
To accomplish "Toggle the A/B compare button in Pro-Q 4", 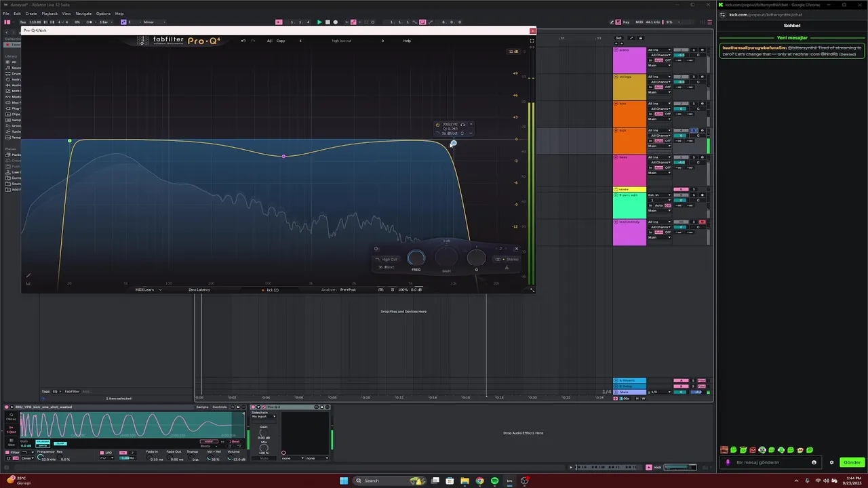I will coord(270,41).
